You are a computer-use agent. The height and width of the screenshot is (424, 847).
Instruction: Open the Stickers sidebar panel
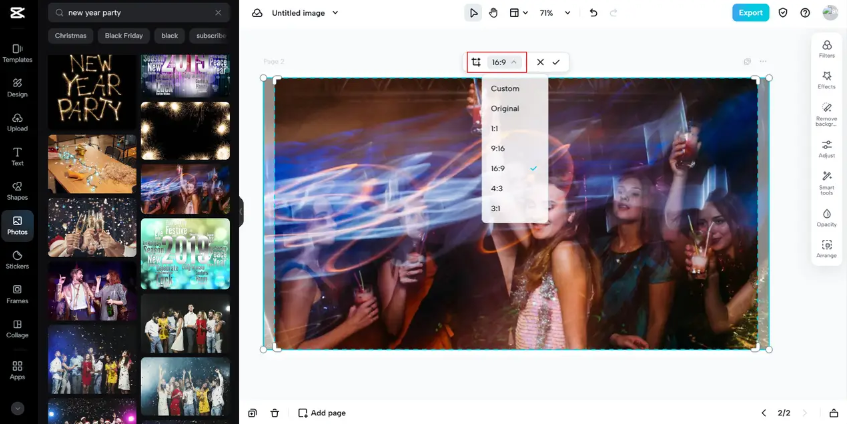(x=17, y=260)
